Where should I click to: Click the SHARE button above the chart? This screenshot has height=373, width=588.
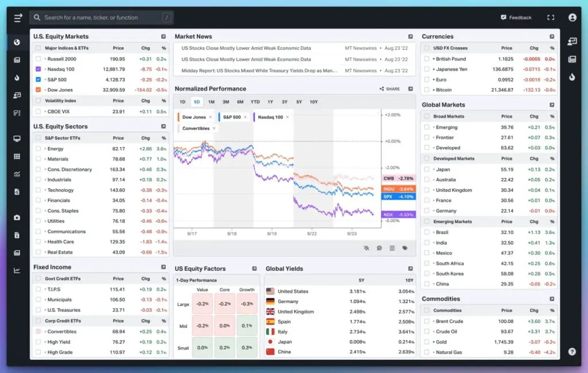390,89
